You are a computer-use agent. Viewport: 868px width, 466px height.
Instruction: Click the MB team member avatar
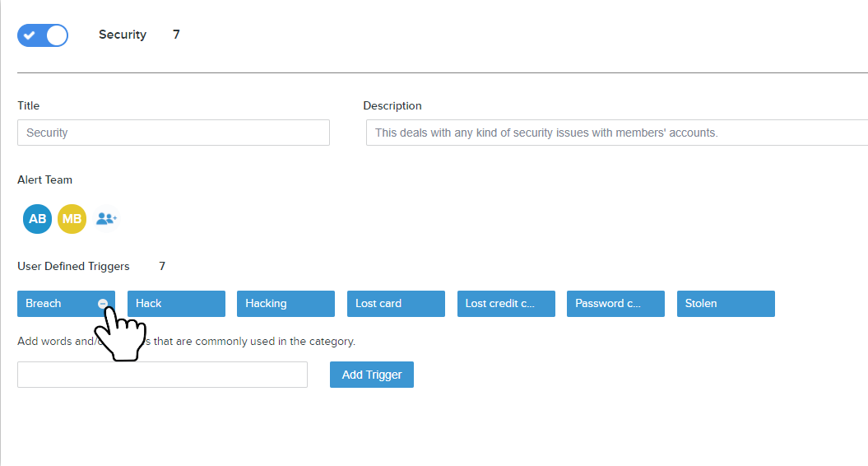point(72,219)
